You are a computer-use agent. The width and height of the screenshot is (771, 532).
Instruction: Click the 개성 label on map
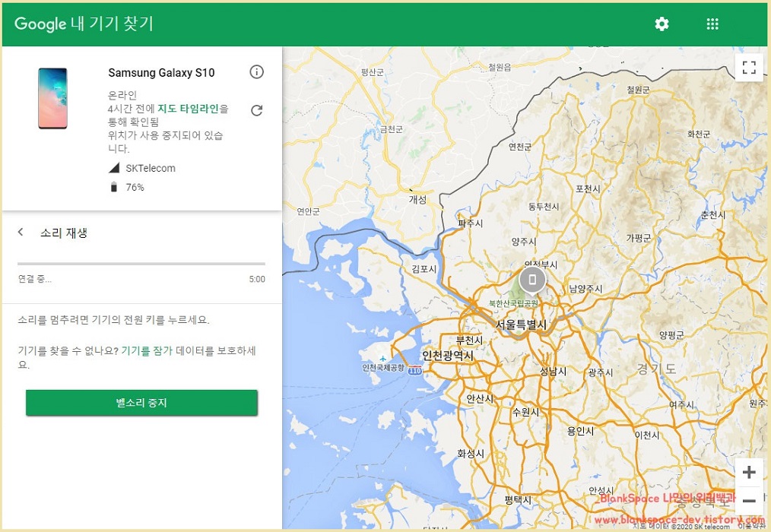(x=418, y=199)
